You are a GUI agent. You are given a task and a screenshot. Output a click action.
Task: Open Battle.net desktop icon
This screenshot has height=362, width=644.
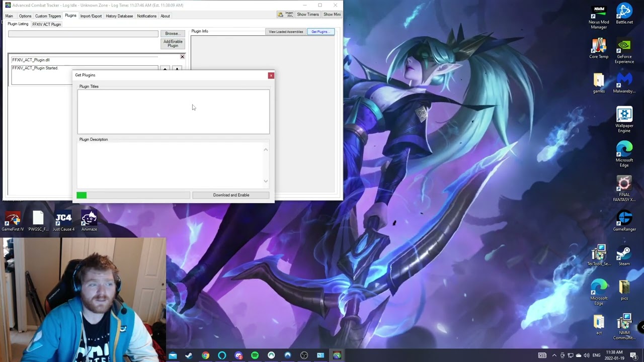point(624,14)
